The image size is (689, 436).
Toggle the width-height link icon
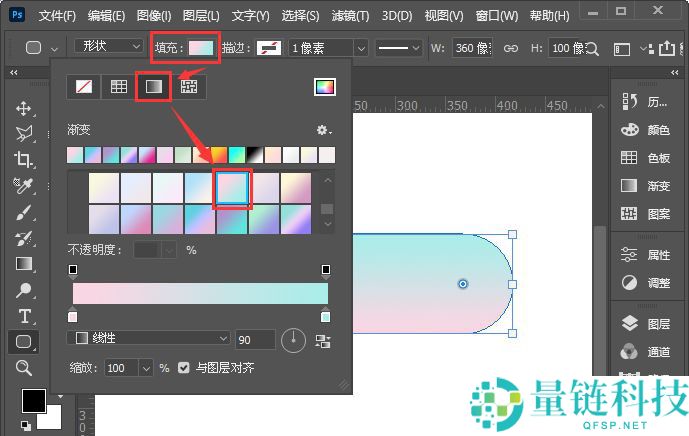(x=510, y=48)
